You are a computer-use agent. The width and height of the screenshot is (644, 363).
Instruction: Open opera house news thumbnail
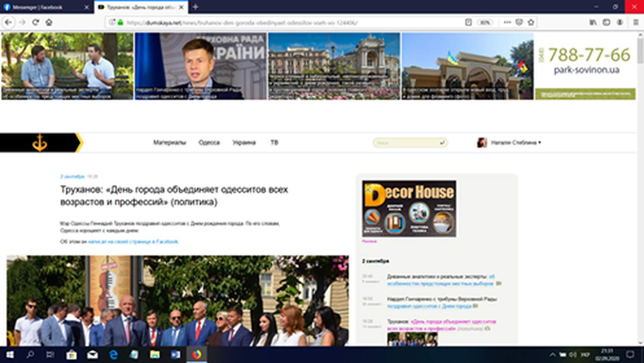pyautogui.click(x=334, y=66)
